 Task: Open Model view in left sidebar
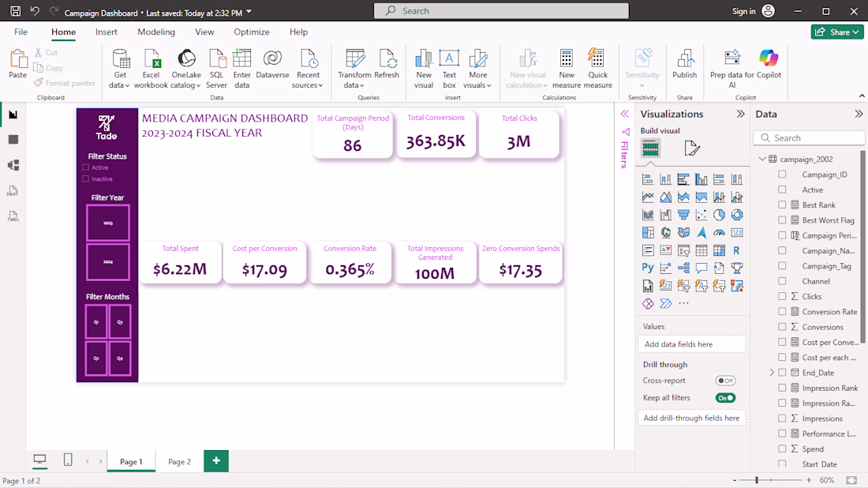coord(13,166)
